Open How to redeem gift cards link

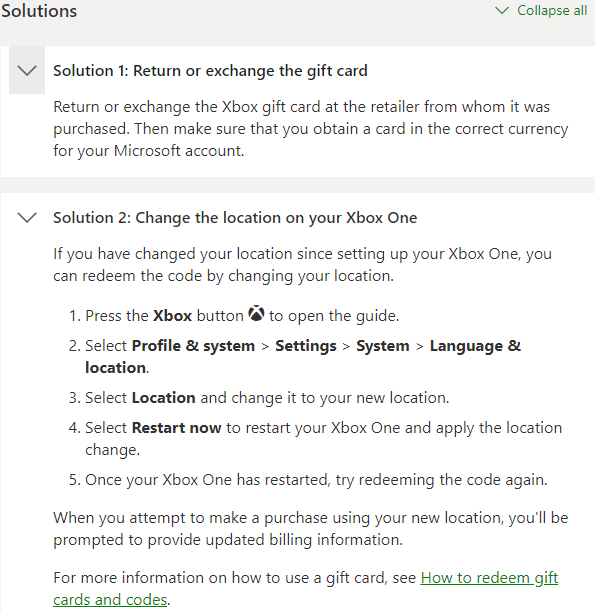(x=305, y=589)
